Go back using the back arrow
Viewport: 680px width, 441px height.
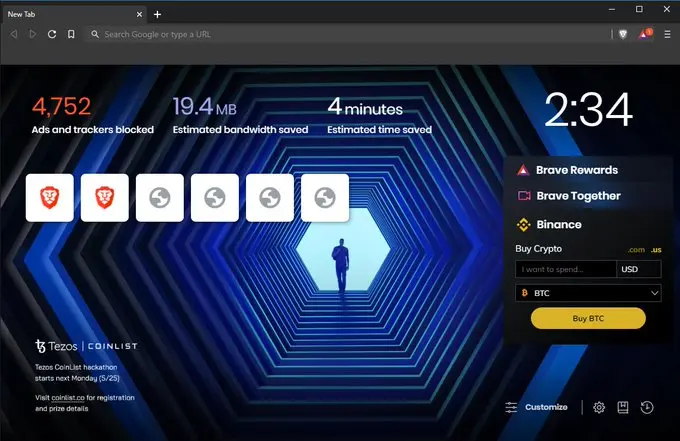tap(14, 34)
